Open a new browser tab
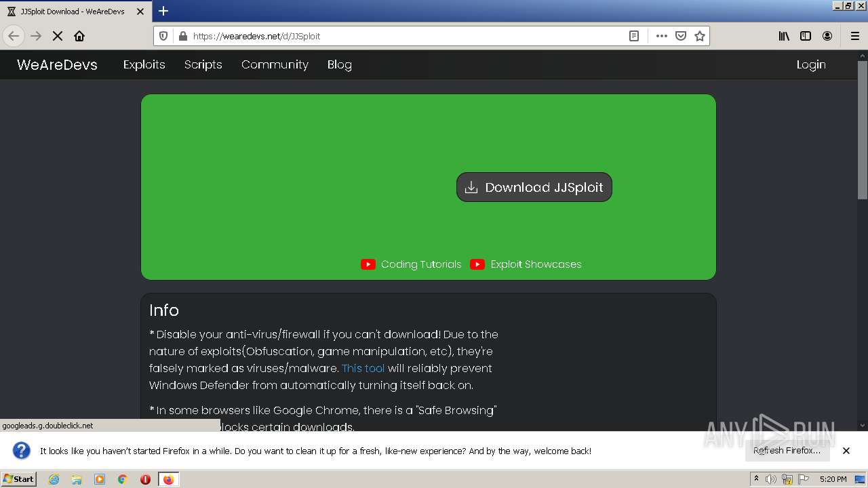This screenshot has height=488, width=868. tap(163, 11)
